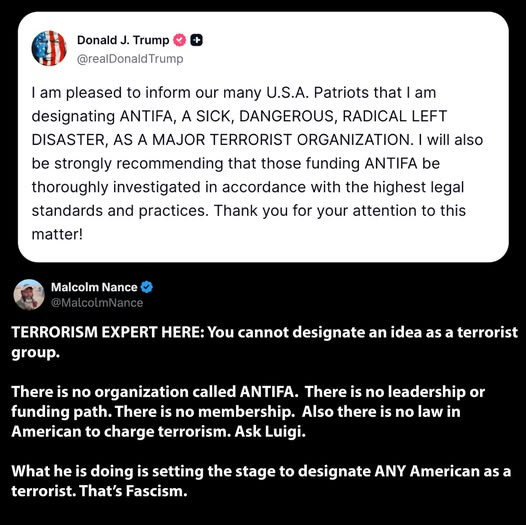Open the Malcolm Nance display name

coord(94,287)
